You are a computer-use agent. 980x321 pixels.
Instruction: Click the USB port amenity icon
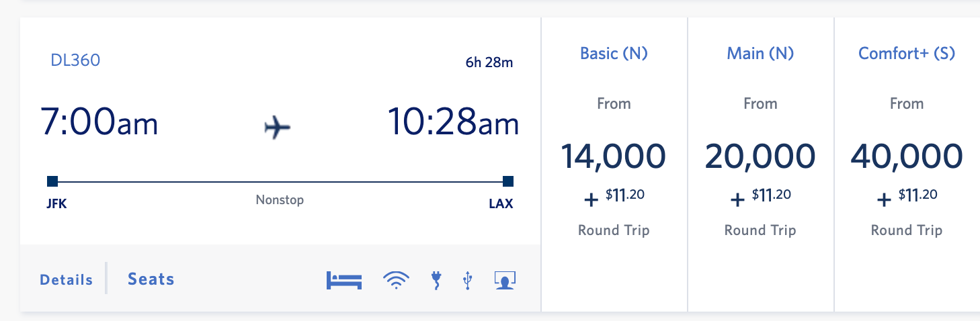click(x=468, y=280)
